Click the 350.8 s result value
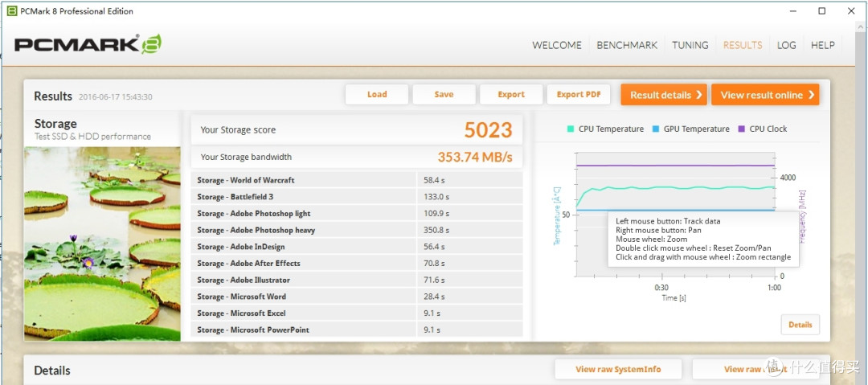The width and height of the screenshot is (868, 385). 436,230
